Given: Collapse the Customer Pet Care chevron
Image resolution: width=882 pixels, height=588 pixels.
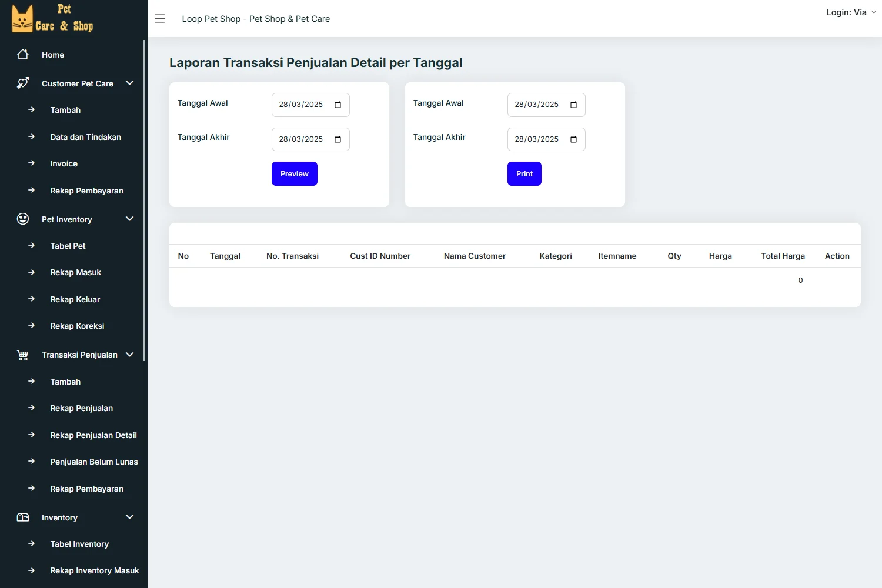Looking at the screenshot, I should point(130,83).
